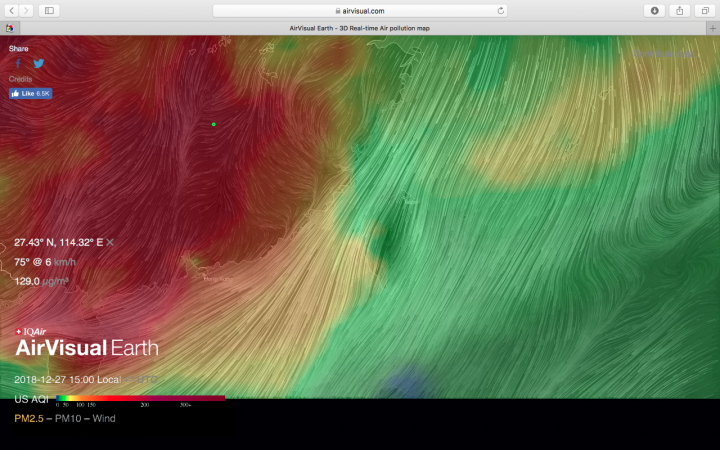Click the Hong Kong map label

[218, 279]
